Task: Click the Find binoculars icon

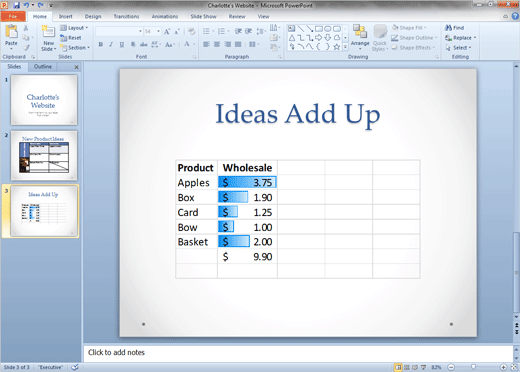Action: point(448,28)
